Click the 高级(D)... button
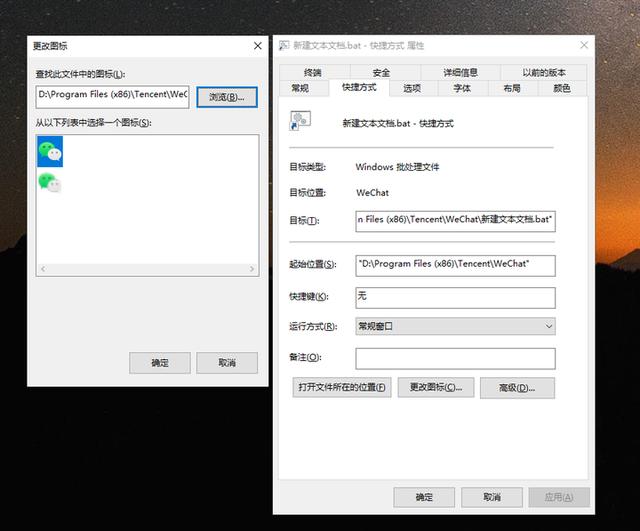This screenshot has width=640, height=531. [517, 388]
